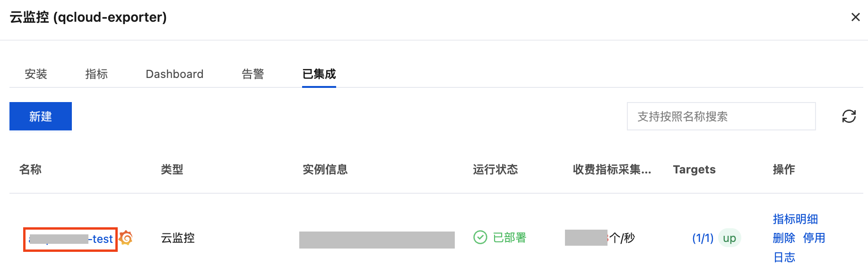Click the refresh icon beside the search box
The width and height of the screenshot is (868, 275).
pyautogui.click(x=849, y=116)
